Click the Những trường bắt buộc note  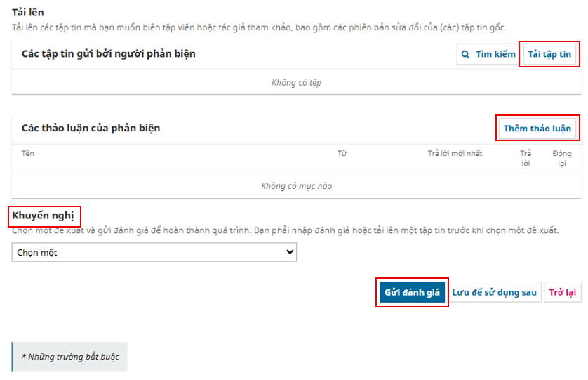[x=70, y=357]
